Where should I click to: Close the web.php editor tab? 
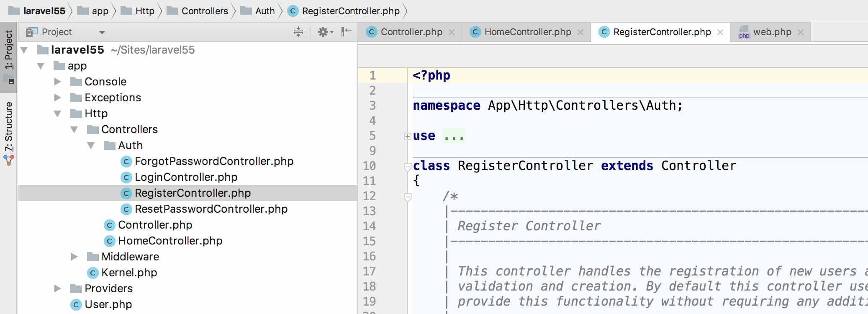point(801,32)
